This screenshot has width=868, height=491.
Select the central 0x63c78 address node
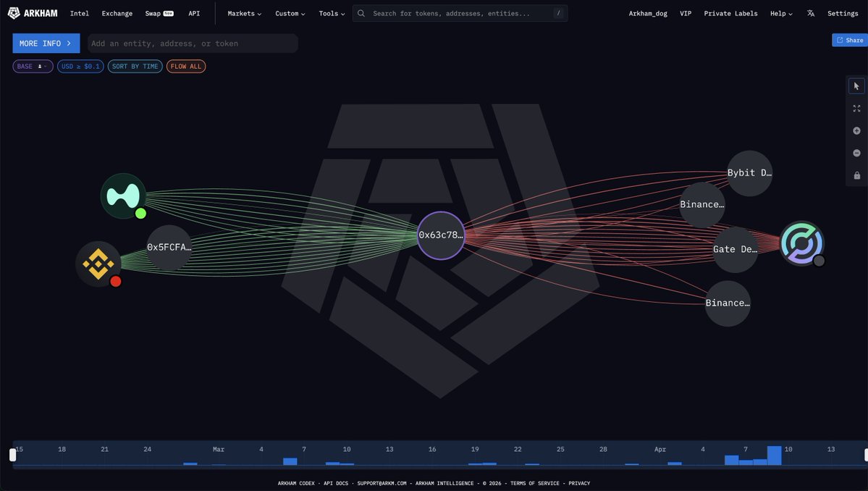[x=441, y=235]
